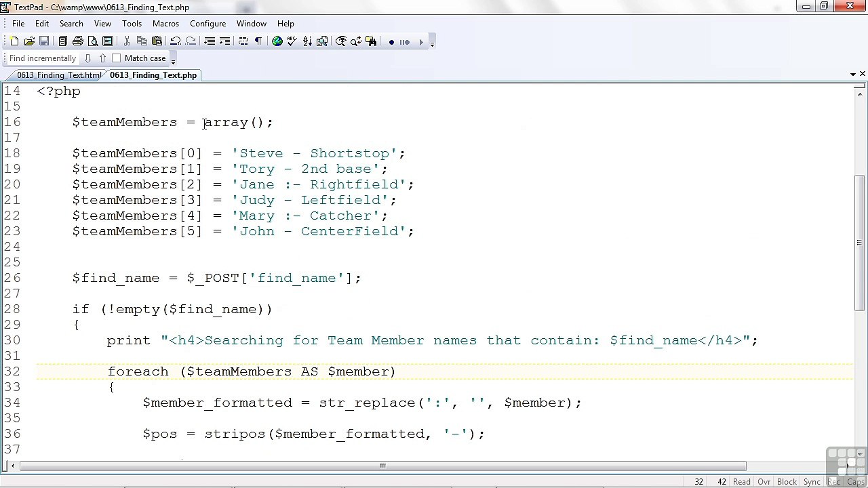Open the Edit menu
Screen dimensions: 868x488
point(42,23)
